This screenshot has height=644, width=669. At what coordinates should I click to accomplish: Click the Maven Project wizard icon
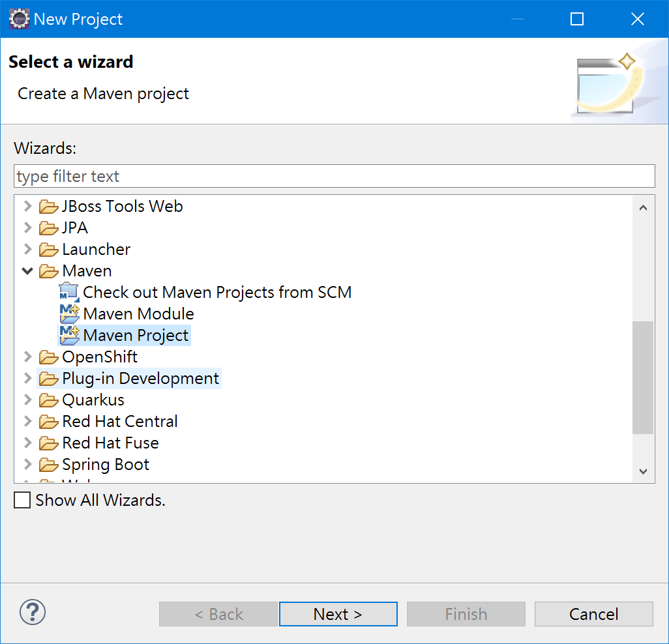tap(68, 335)
